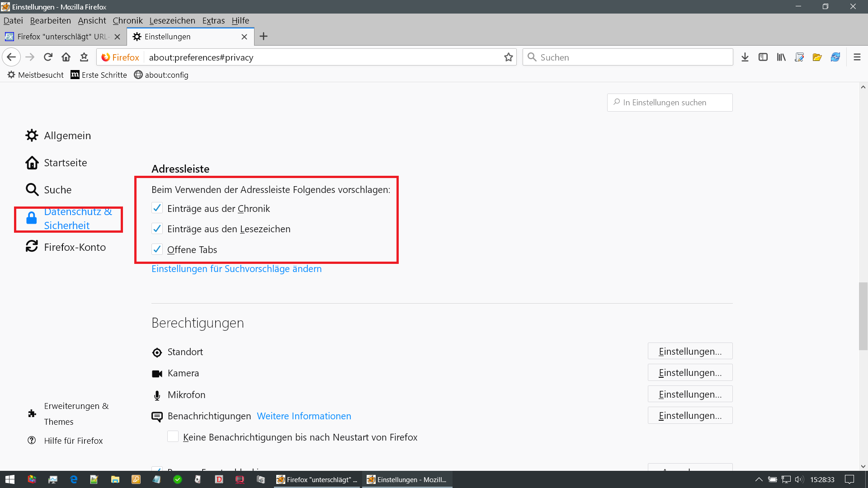This screenshot has height=488, width=868.
Task: Uncheck Einträge aus der Chronik
Action: point(157,208)
